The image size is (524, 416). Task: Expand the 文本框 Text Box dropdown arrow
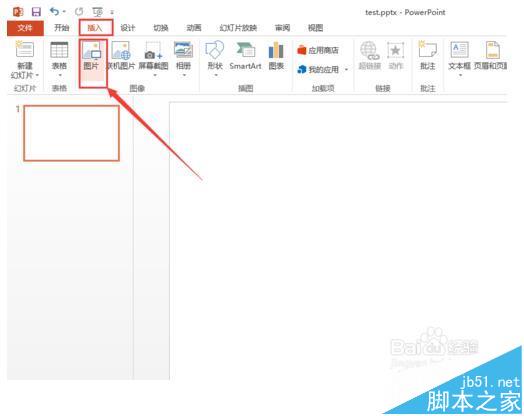pyautogui.click(x=461, y=75)
